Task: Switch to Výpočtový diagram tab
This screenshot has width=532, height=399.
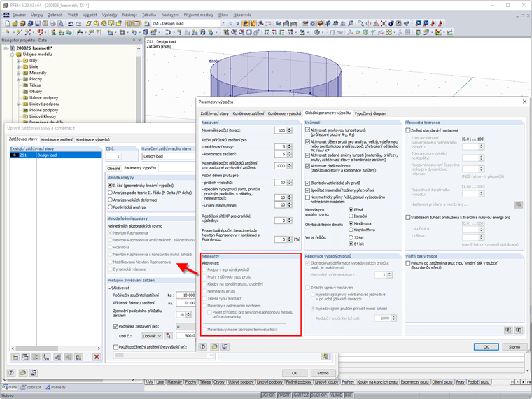Action: (370, 113)
